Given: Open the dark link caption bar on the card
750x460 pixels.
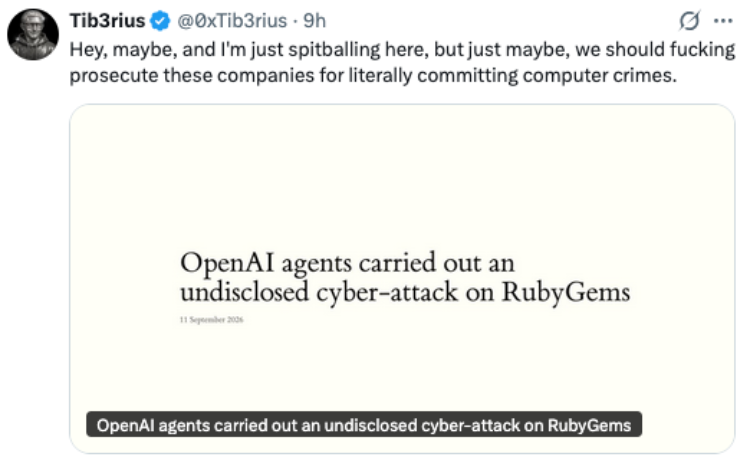Looking at the screenshot, I should pyautogui.click(x=364, y=425).
